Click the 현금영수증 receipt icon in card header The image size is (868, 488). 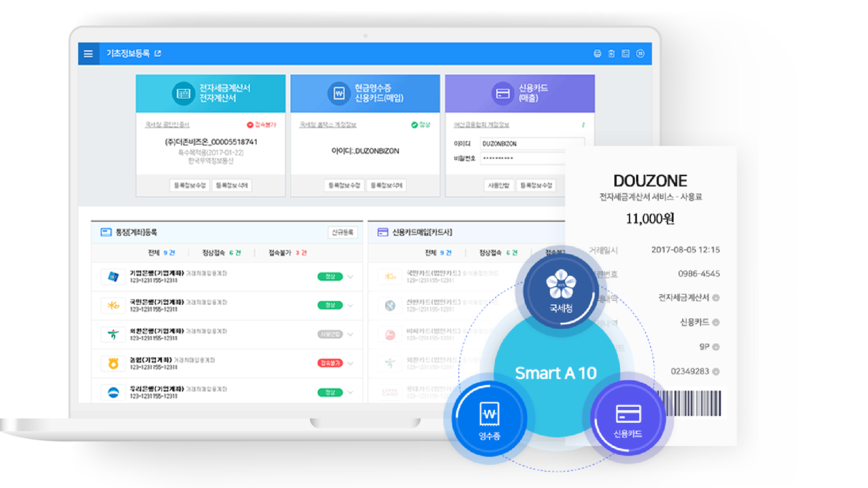[x=338, y=93]
